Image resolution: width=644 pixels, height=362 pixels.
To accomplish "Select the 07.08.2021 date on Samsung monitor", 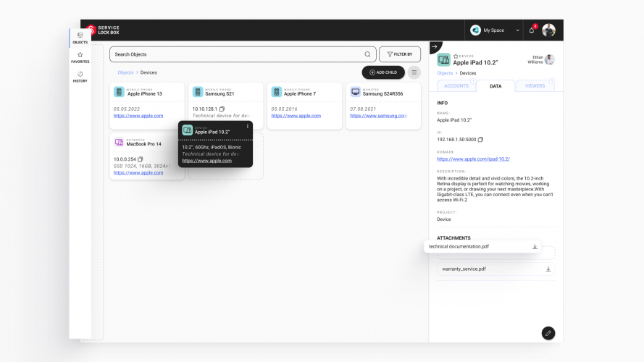I will [x=363, y=109].
